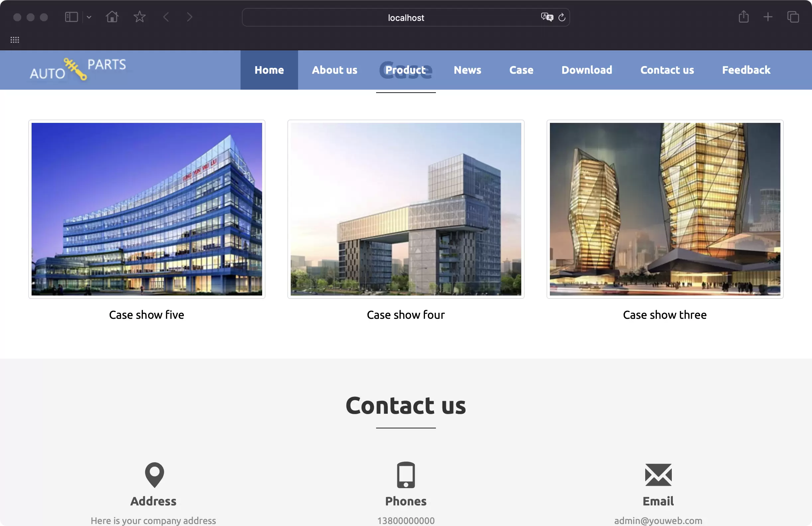Image resolution: width=812 pixels, height=526 pixels.
Task: Click the browser back arrow icon
Action: 166,17
